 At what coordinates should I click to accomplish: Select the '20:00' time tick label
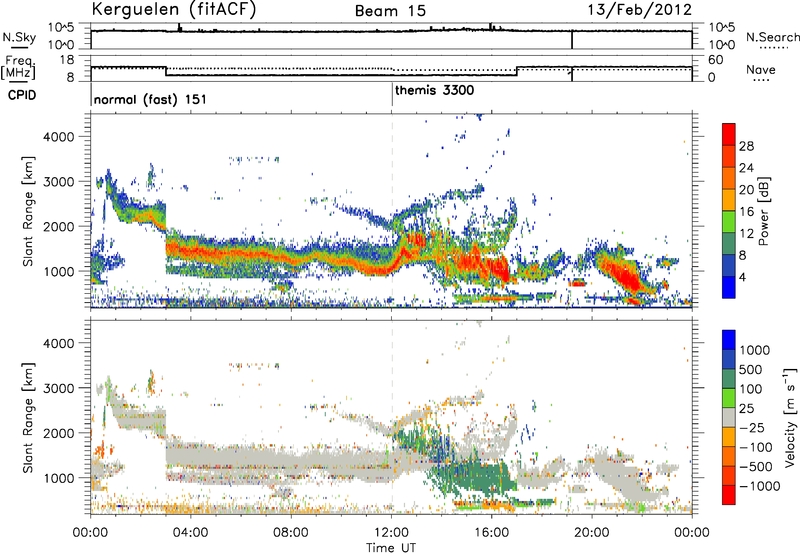pyautogui.click(x=592, y=533)
